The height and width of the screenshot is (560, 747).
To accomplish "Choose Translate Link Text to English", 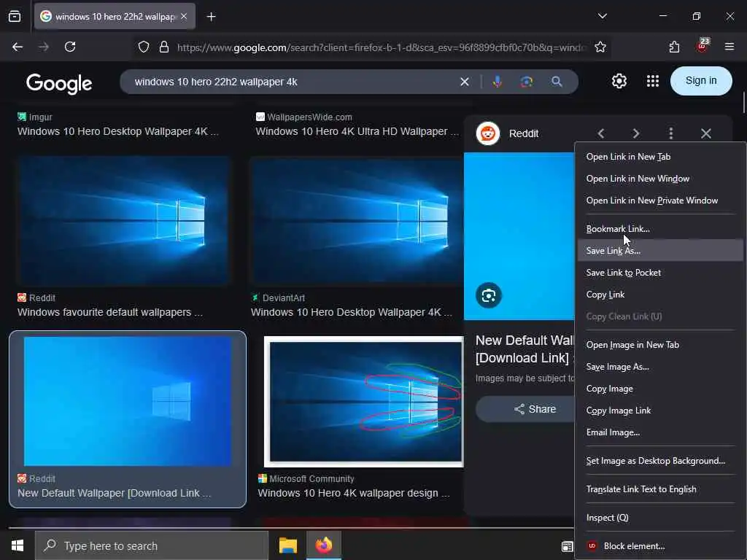I will [x=659, y=489].
